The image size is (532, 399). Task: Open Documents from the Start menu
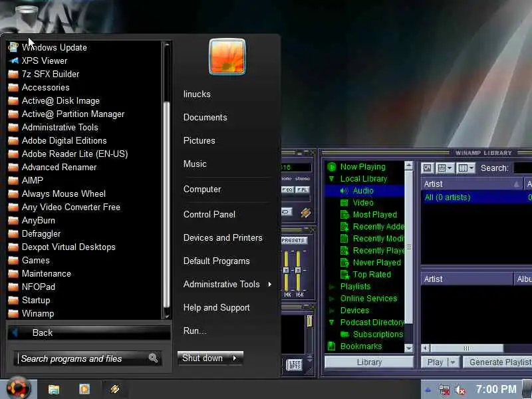tap(205, 118)
